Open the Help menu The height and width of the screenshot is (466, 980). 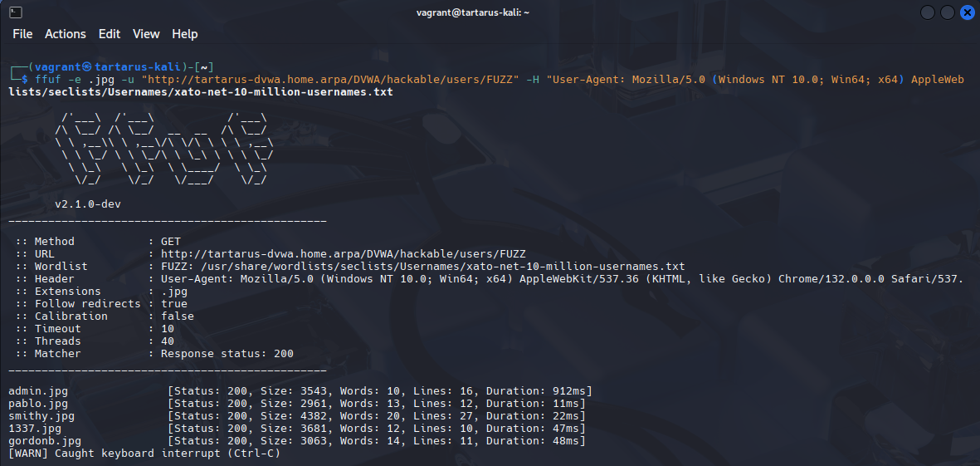[x=184, y=34]
